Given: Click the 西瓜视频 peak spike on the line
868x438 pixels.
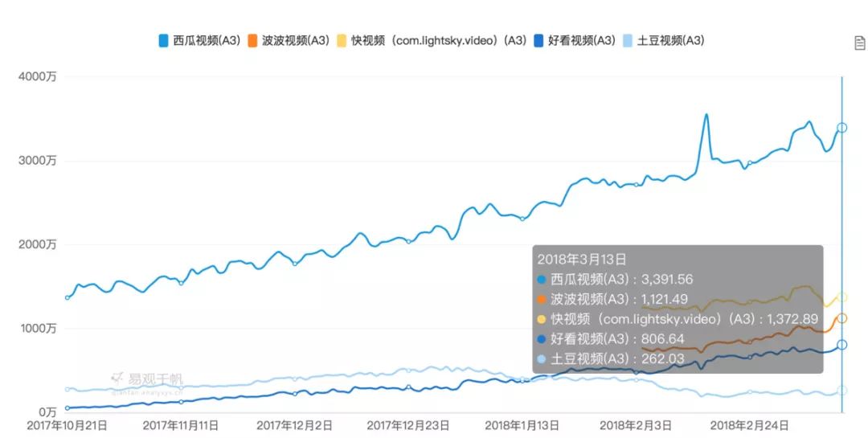Looking at the screenshot, I should pos(706,115).
